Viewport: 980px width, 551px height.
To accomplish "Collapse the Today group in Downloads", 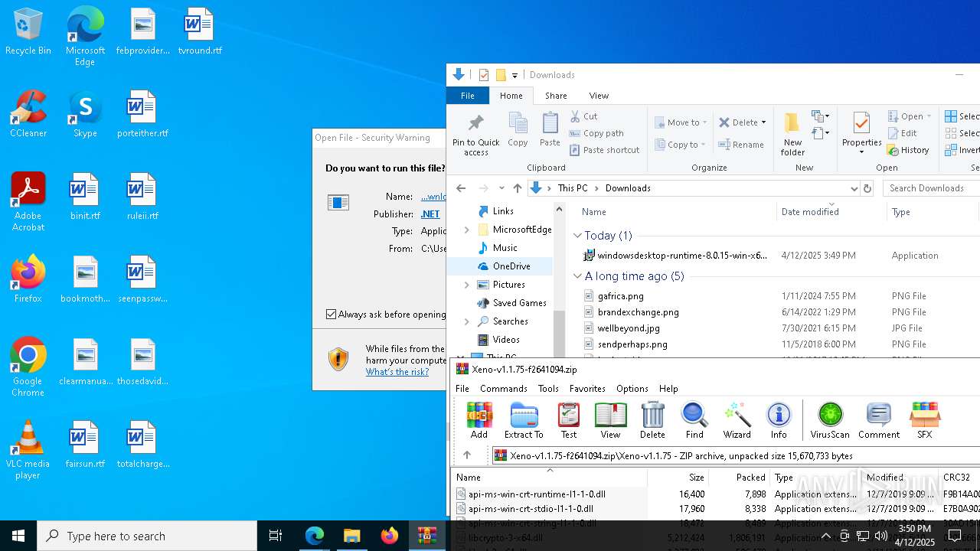I will coord(577,236).
